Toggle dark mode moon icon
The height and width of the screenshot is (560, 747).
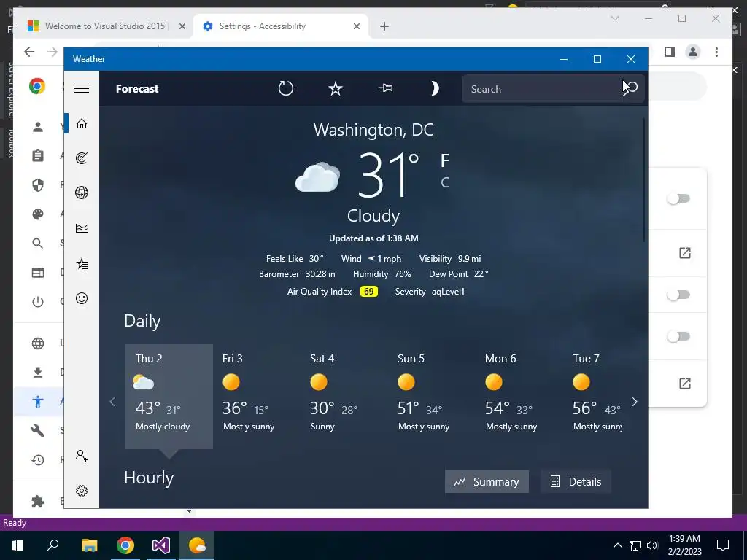pyautogui.click(x=434, y=88)
